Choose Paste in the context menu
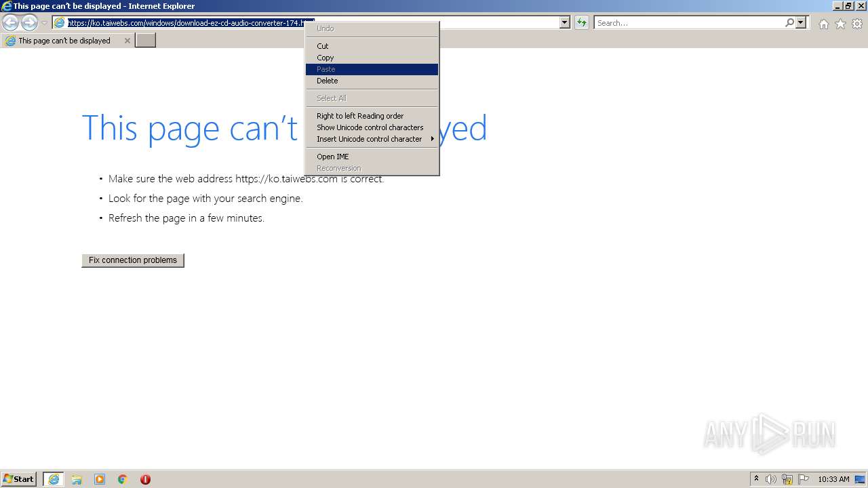Screen dimensions: 868x488 click(372, 69)
